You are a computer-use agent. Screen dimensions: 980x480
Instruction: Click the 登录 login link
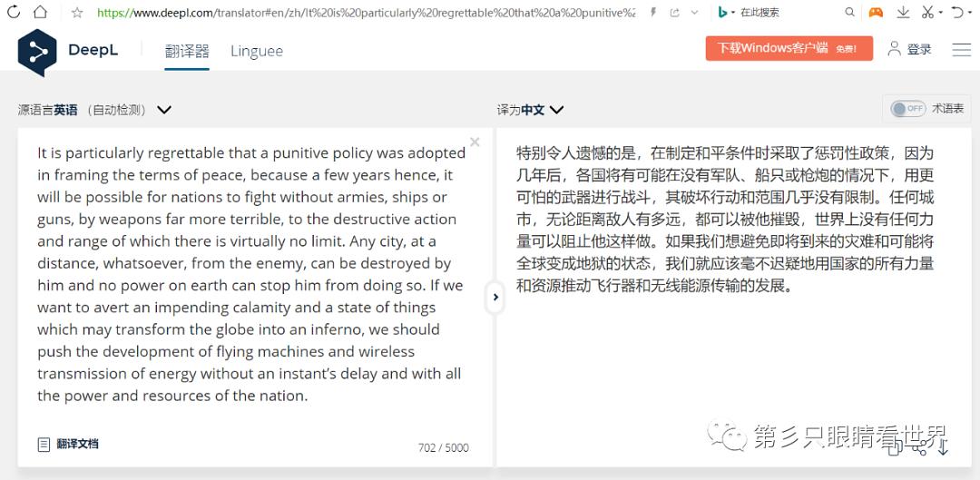point(910,49)
